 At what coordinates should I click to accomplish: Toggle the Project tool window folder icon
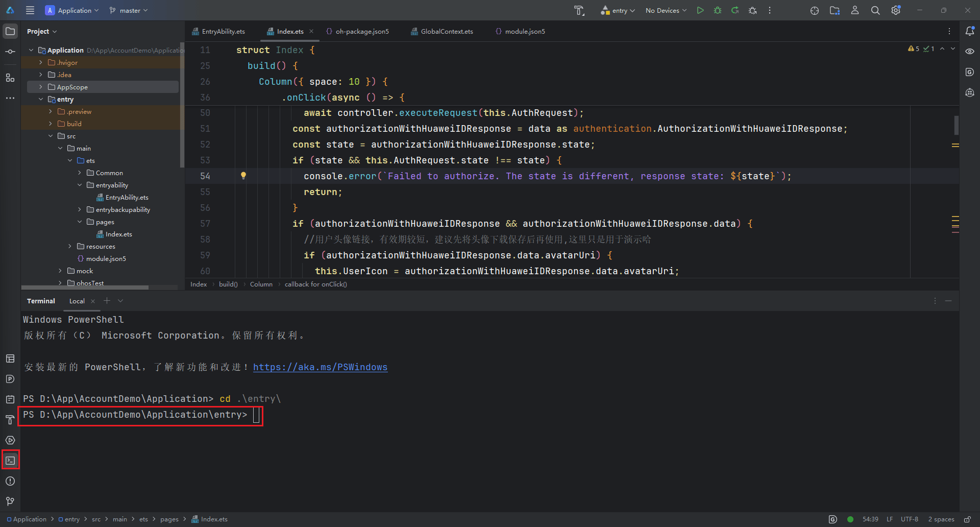(10, 31)
